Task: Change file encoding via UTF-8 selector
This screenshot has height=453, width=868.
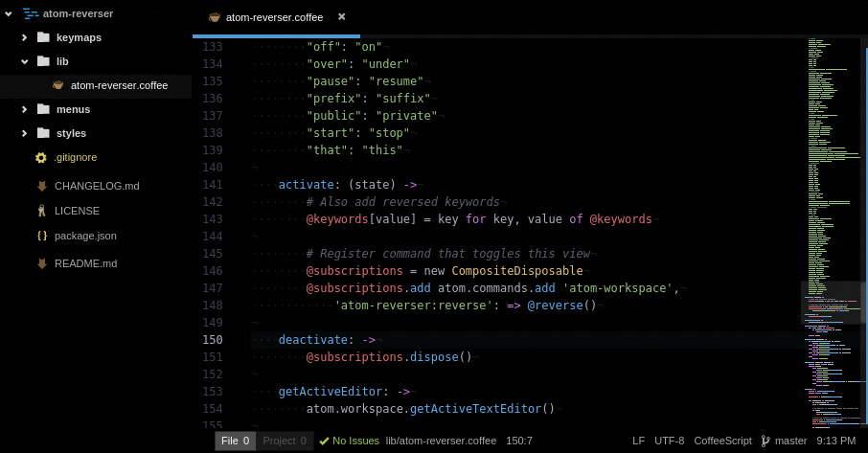Action: click(x=670, y=441)
